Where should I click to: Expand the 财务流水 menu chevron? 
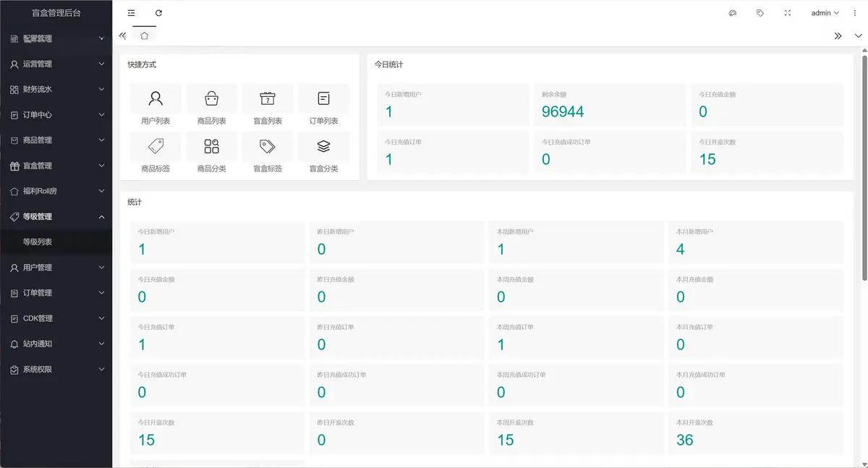click(101, 90)
